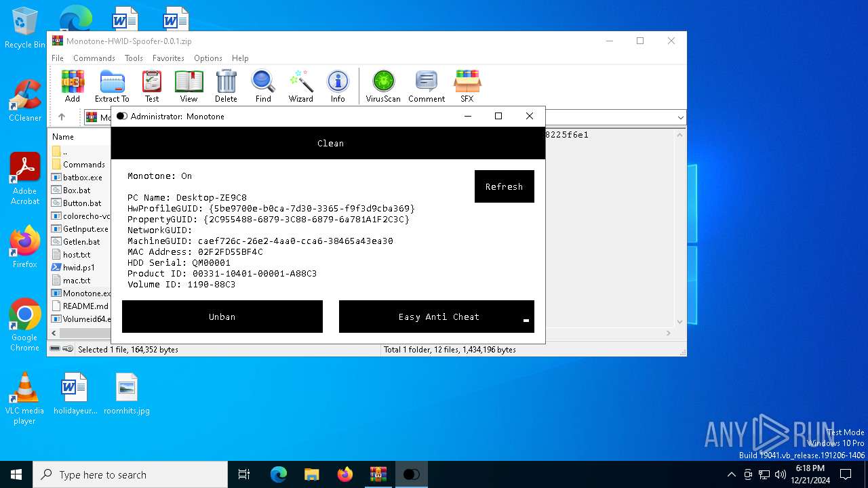Click the volume speaker tray icon

click(x=781, y=474)
